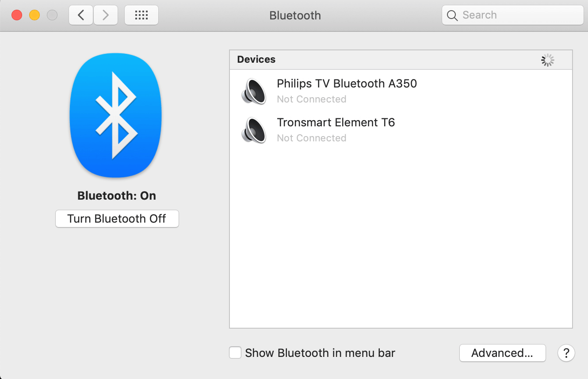Select Philips TV Bluetooth A350 device name
This screenshot has width=588, height=379.
pos(347,83)
